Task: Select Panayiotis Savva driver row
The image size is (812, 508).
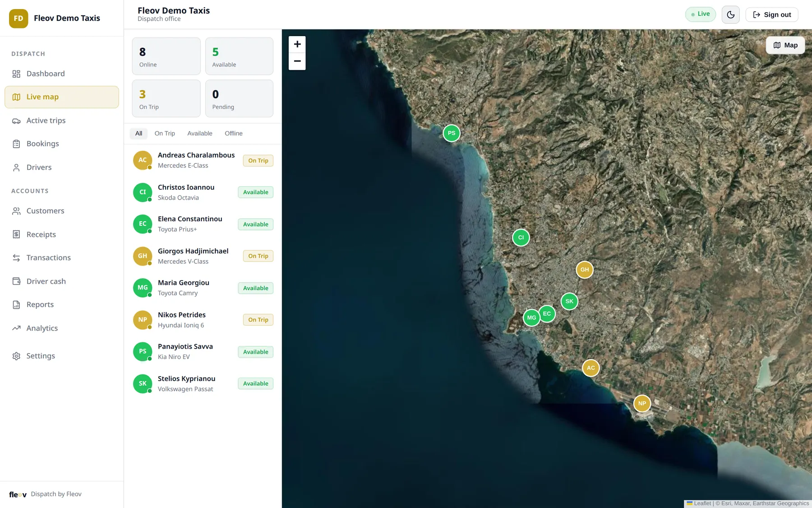Action: [203, 351]
